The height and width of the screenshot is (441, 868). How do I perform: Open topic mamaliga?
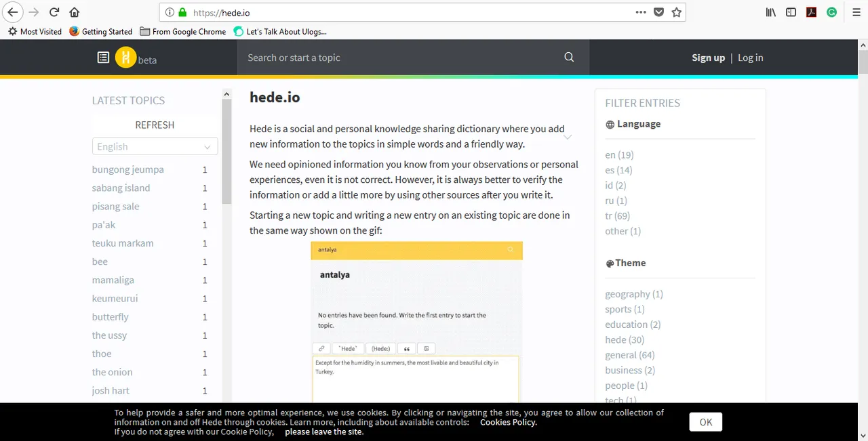pos(113,279)
